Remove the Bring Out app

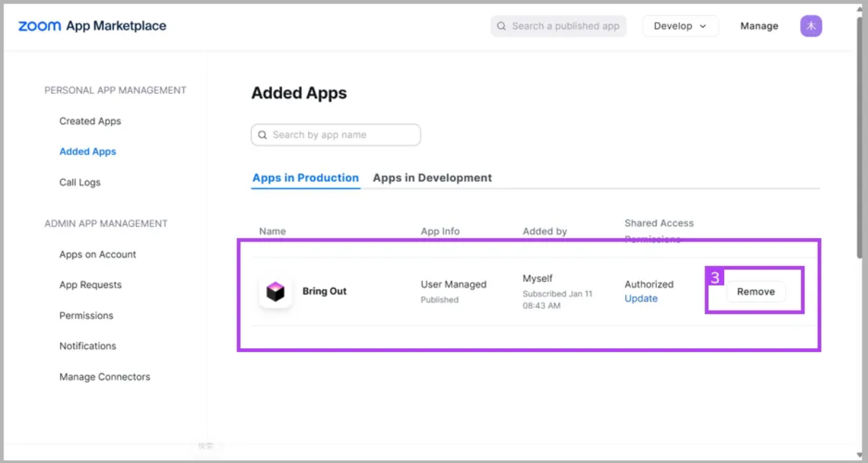pyautogui.click(x=756, y=292)
